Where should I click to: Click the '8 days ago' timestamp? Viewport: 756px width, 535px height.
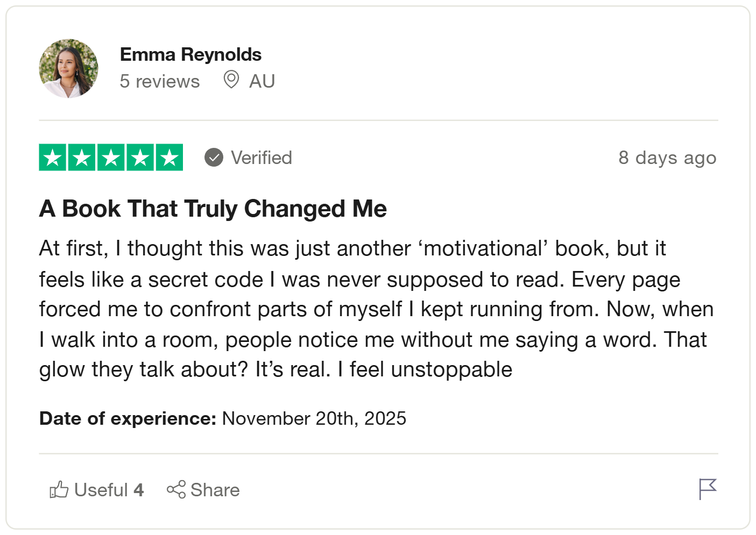tap(667, 158)
